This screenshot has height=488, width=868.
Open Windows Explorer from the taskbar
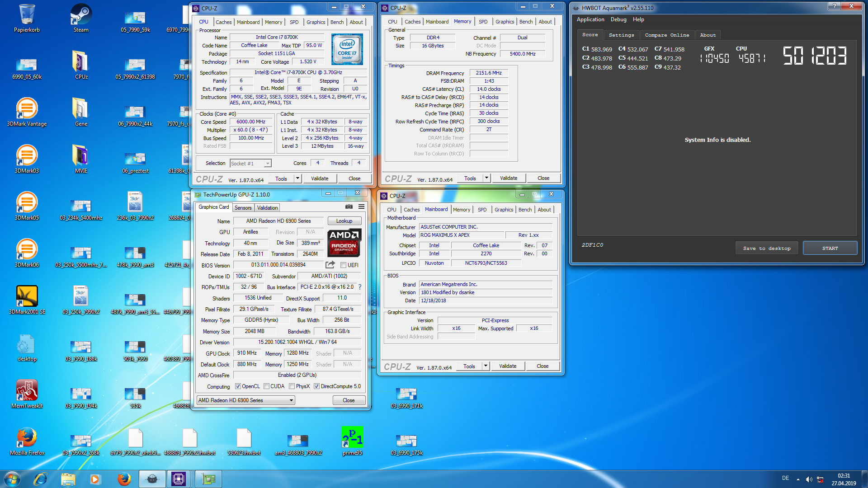[x=68, y=479]
